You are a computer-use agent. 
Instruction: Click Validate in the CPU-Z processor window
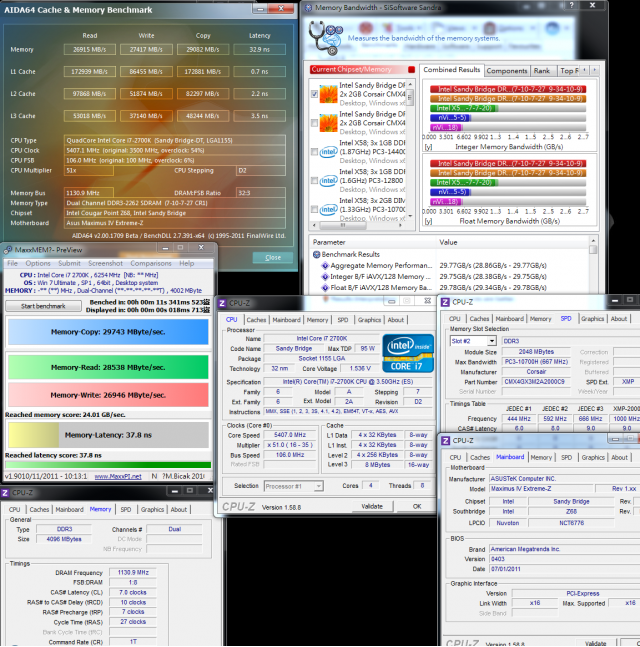pyautogui.click(x=372, y=507)
